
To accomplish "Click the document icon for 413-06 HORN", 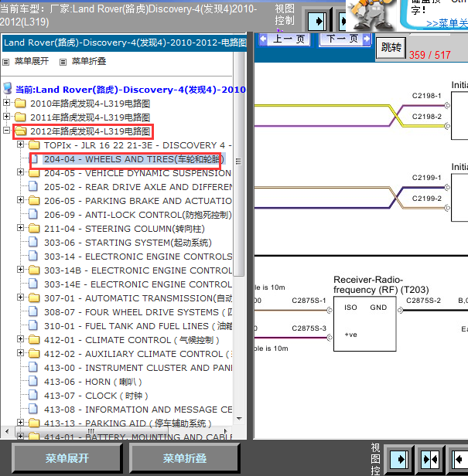I will point(33,381).
